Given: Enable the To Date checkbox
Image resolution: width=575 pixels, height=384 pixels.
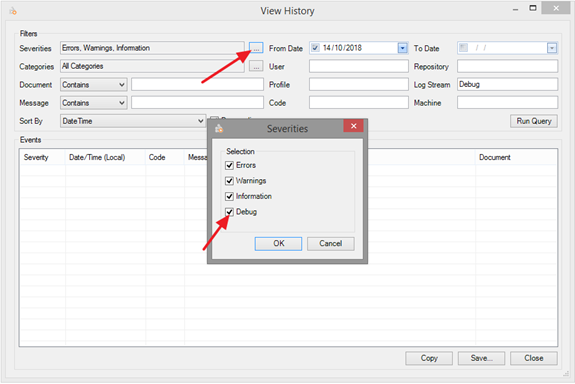Looking at the screenshot, I should [x=464, y=48].
